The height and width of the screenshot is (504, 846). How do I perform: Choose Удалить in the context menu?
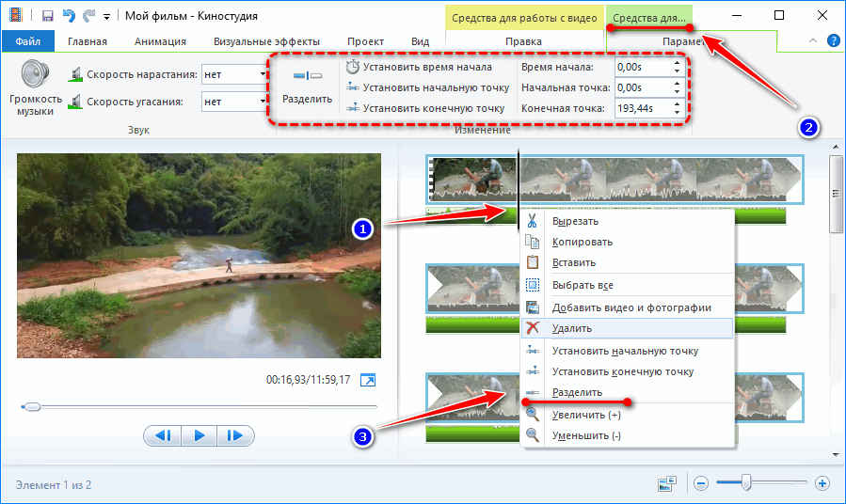pyautogui.click(x=572, y=328)
